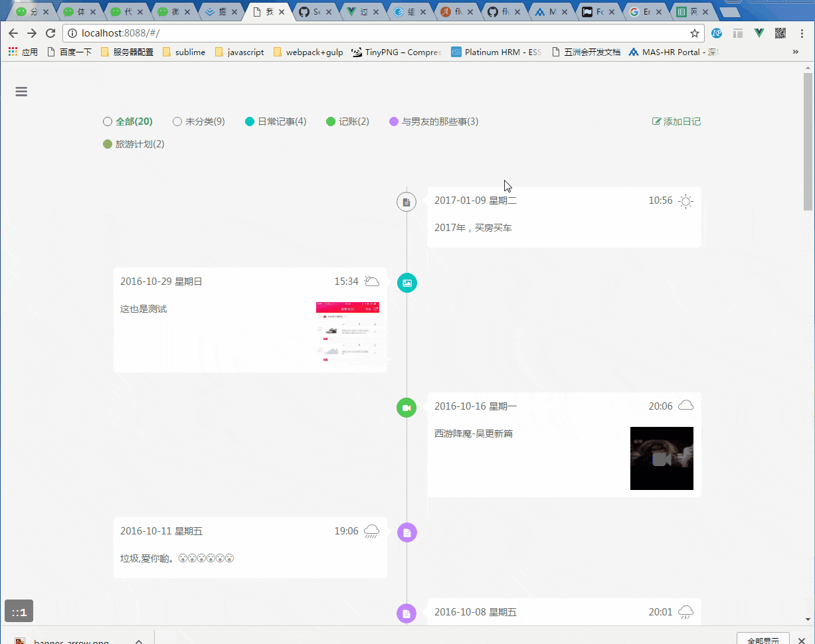Screen dimensions: 815x644
Task: Click the blue IP extension icon
Action: [x=717, y=33]
